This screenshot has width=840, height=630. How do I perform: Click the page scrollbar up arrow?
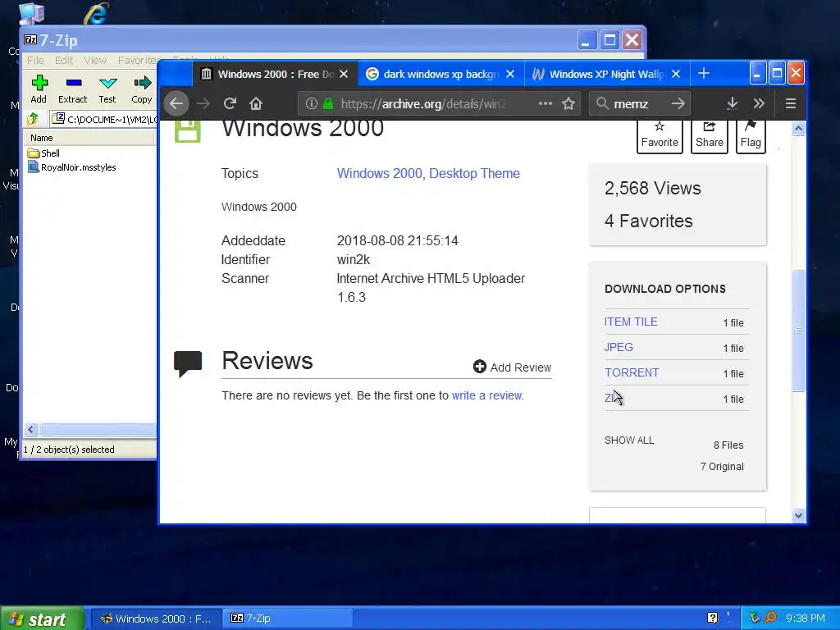tap(798, 129)
